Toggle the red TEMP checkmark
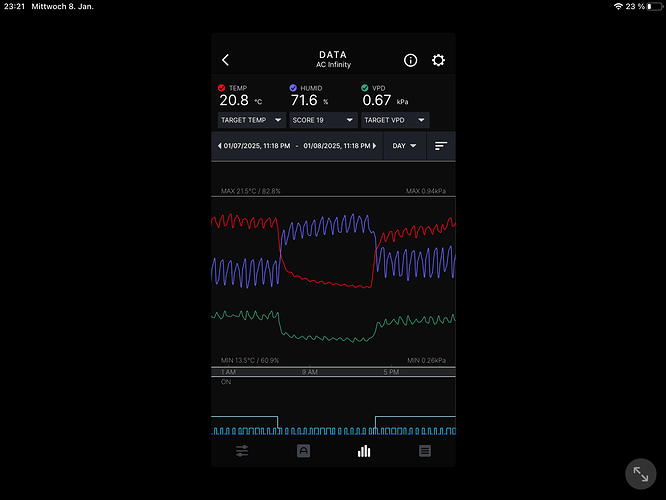The height and width of the screenshot is (500, 666). tap(222, 88)
